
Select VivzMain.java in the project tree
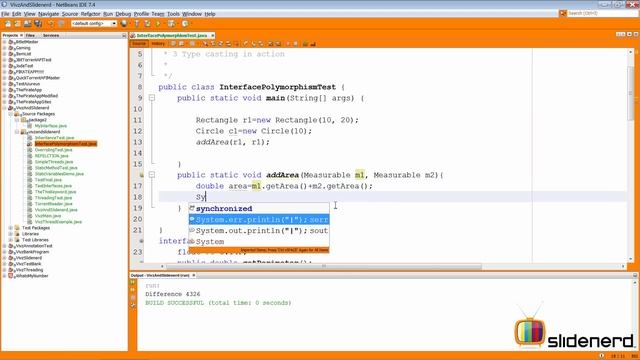48,216
